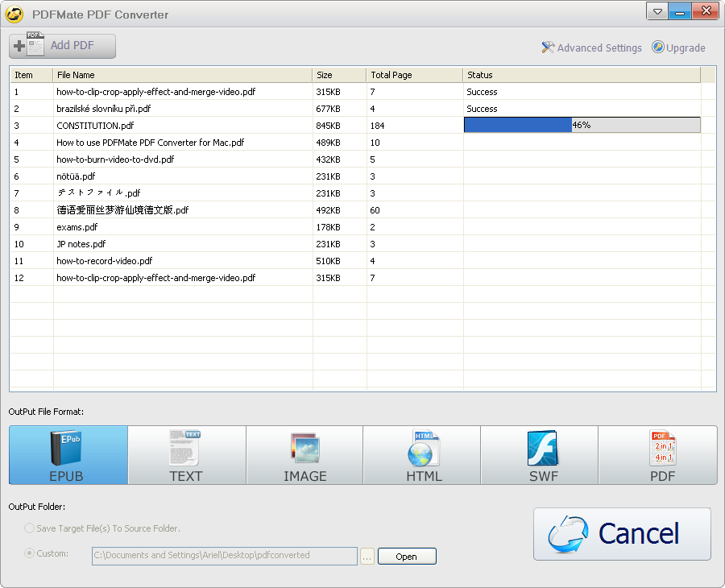Click 489KB size cell
Image resolution: width=725 pixels, height=588 pixels.
[x=329, y=143]
